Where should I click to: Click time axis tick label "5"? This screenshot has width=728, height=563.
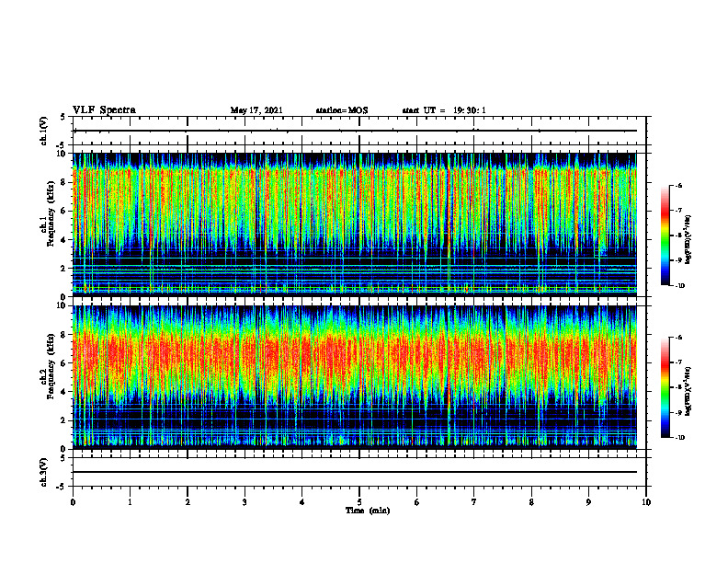pyautogui.click(x=359, y=502)
